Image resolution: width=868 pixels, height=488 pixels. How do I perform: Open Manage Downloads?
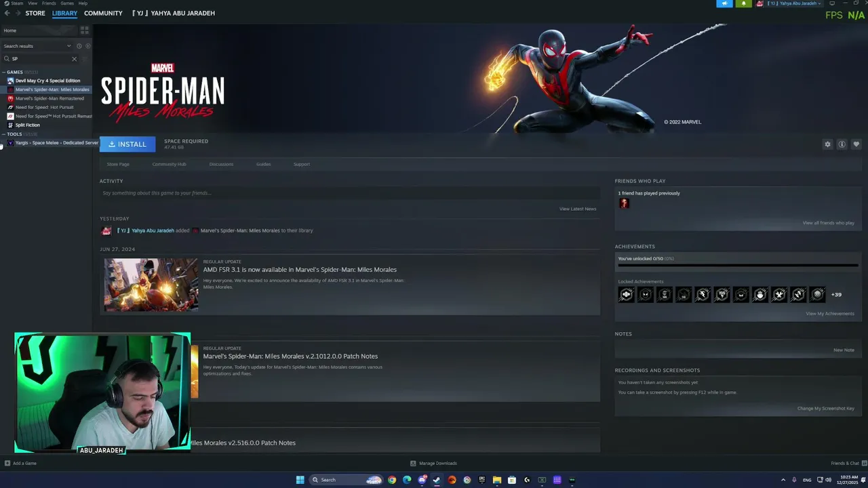[434, 464]
